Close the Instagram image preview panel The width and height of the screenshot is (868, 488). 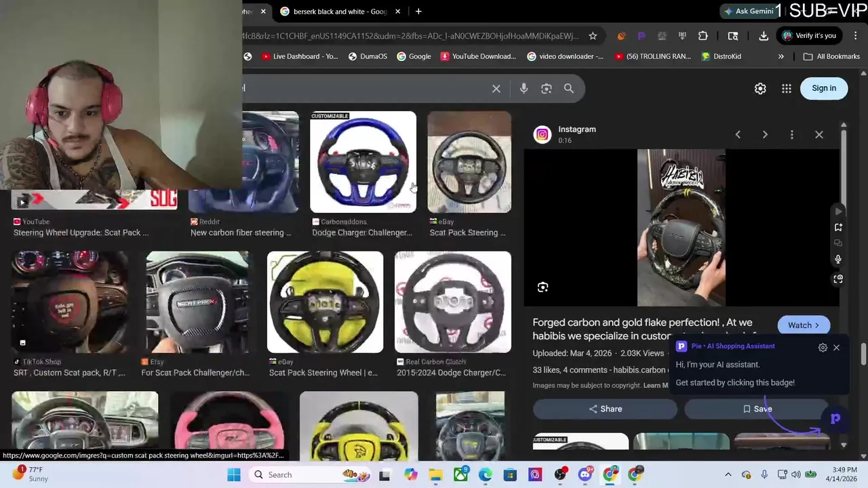click(x=819, y=134)
